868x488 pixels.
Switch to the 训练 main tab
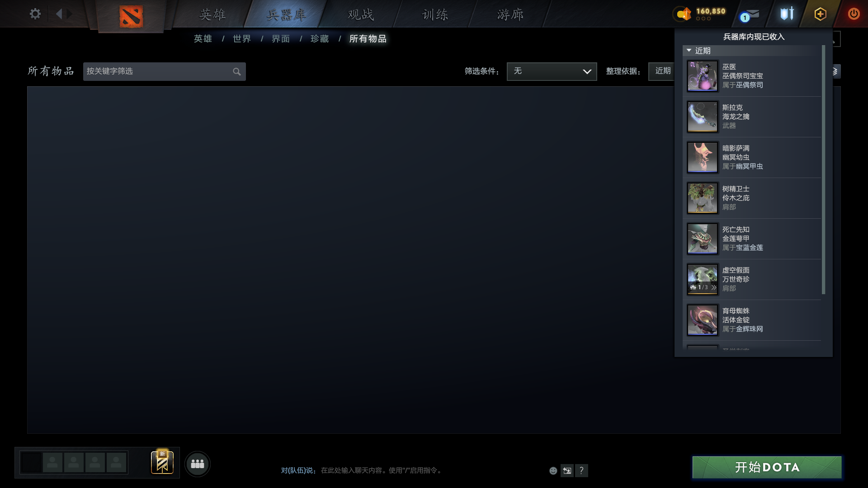coord(435,14)
